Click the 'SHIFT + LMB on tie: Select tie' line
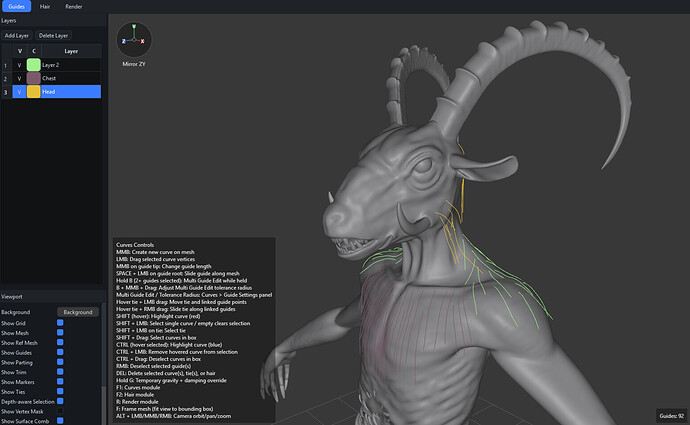 pos(151,330)
